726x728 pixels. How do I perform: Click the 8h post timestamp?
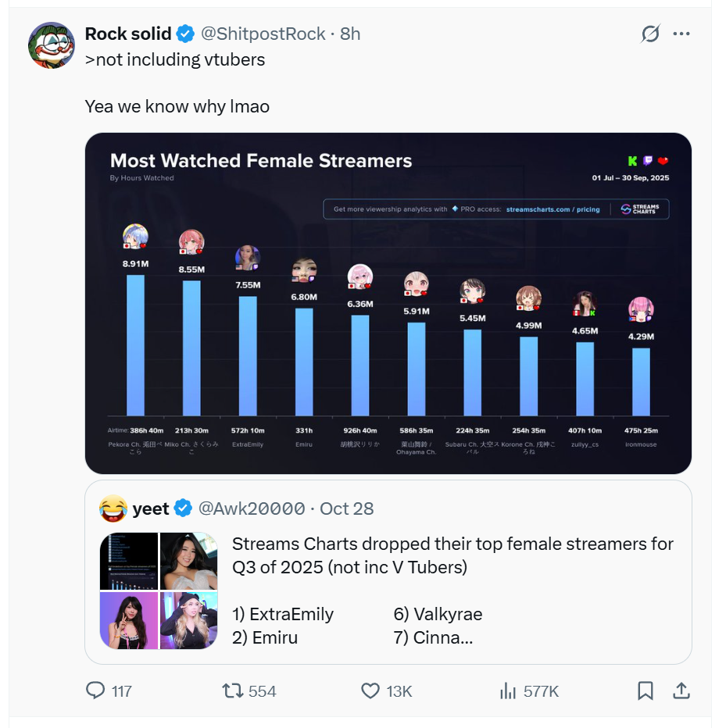[350, 34]
